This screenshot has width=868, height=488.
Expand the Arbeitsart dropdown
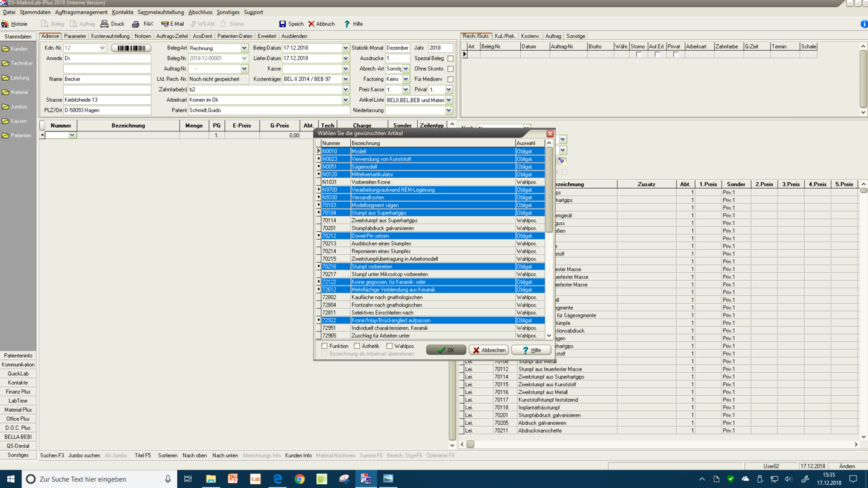pos(345,100)
